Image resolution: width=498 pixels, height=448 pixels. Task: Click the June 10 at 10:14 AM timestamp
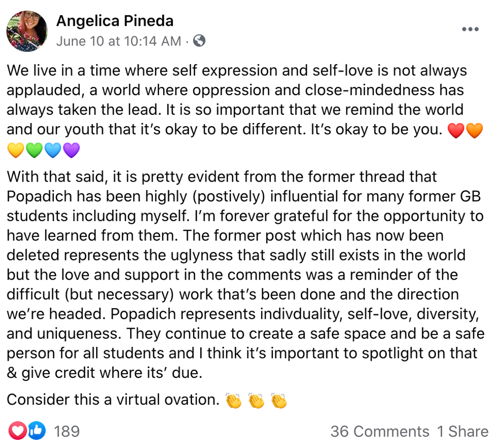pyautogui.click(x=118, y=41)
